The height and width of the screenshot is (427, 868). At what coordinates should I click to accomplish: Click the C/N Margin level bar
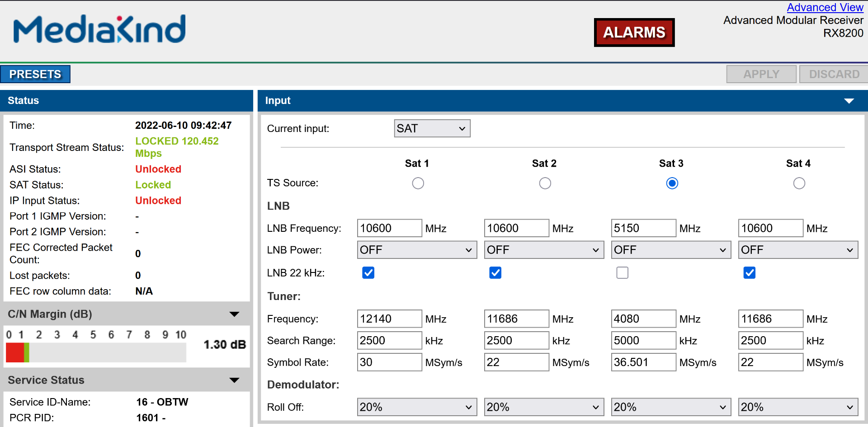click(96, 352)
